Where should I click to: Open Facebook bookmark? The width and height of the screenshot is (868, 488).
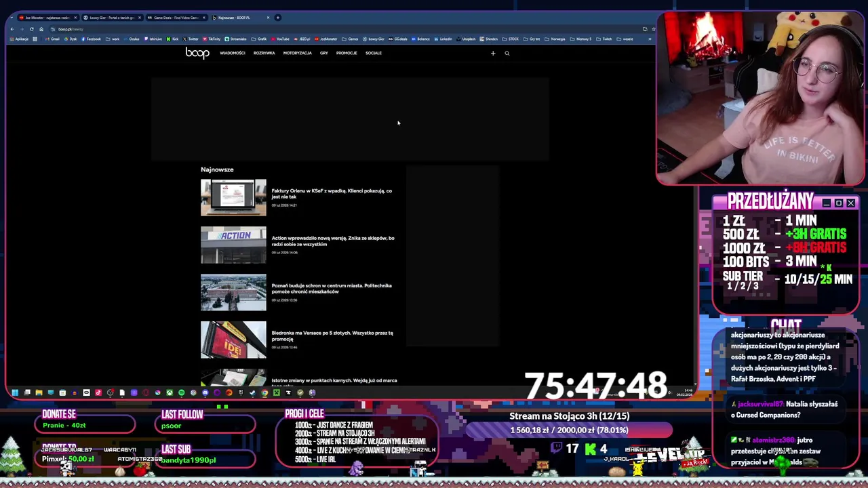[x=91, y=39]
